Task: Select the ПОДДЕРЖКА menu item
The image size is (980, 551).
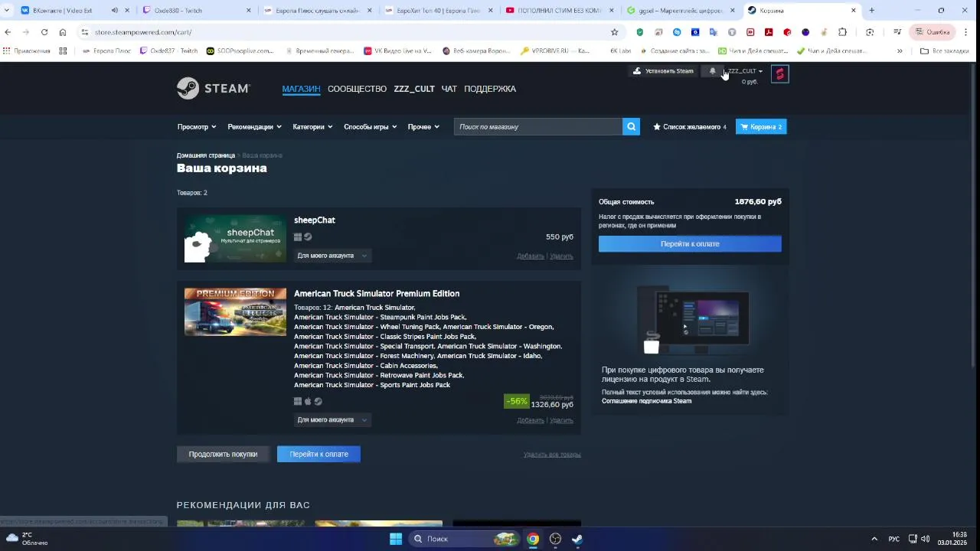Action: (x=490, y=89)
